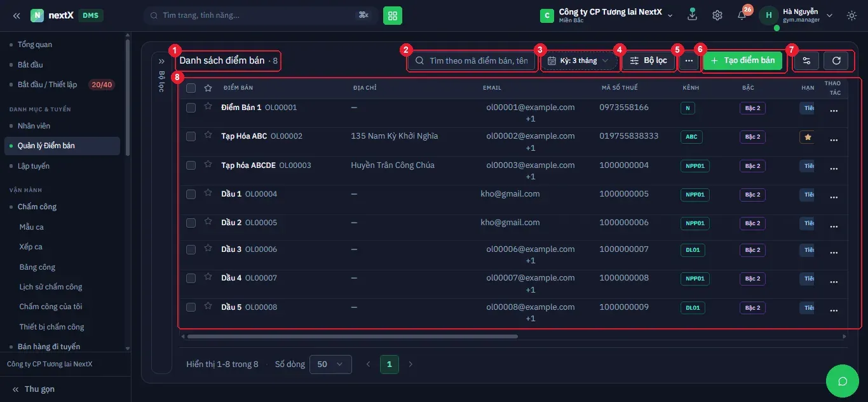Select the Dầu 4 row checkbox

[191, 278]
